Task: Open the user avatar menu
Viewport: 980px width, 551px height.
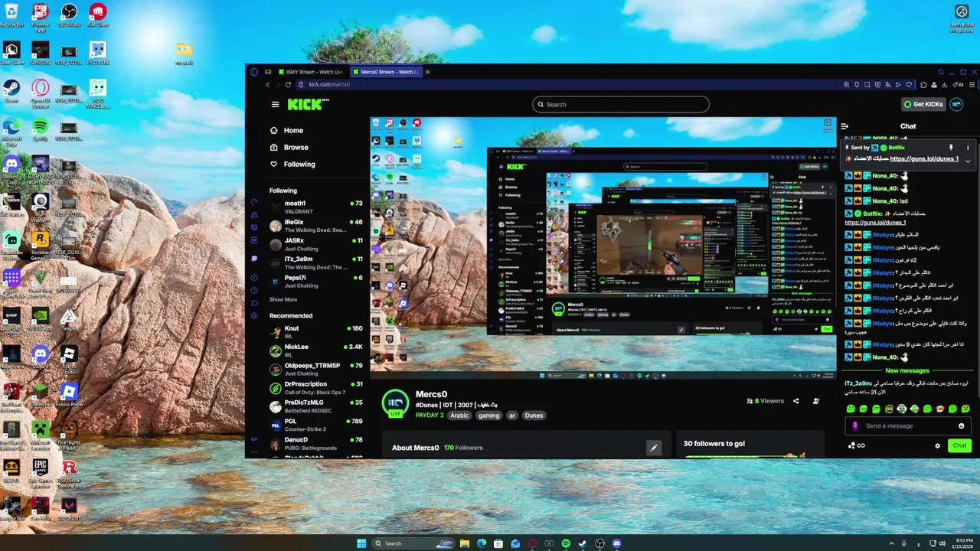Action: click(956, 104)
